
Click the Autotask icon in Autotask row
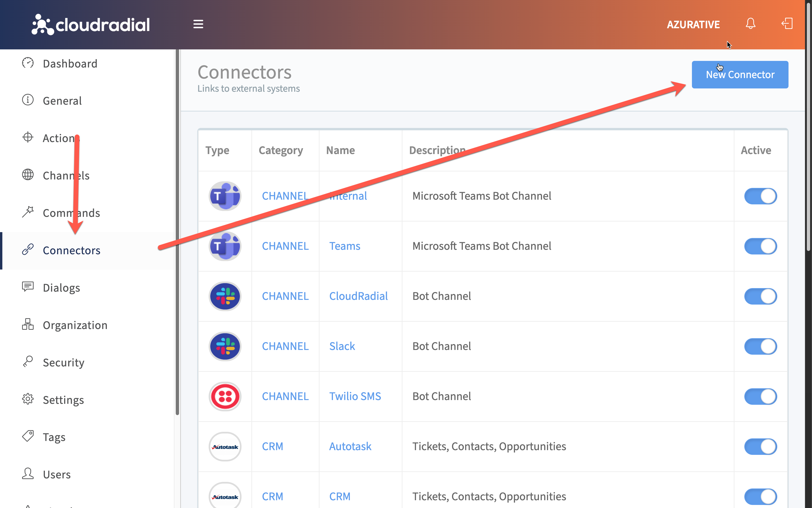click(x=225, y=447)
